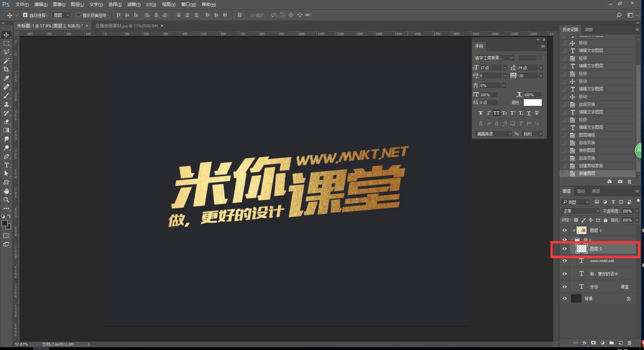The height and width of the screenshot is (350, 644).
Task: Create a new group folder icon
Action: pyautogui.click(x=611, y=343)
